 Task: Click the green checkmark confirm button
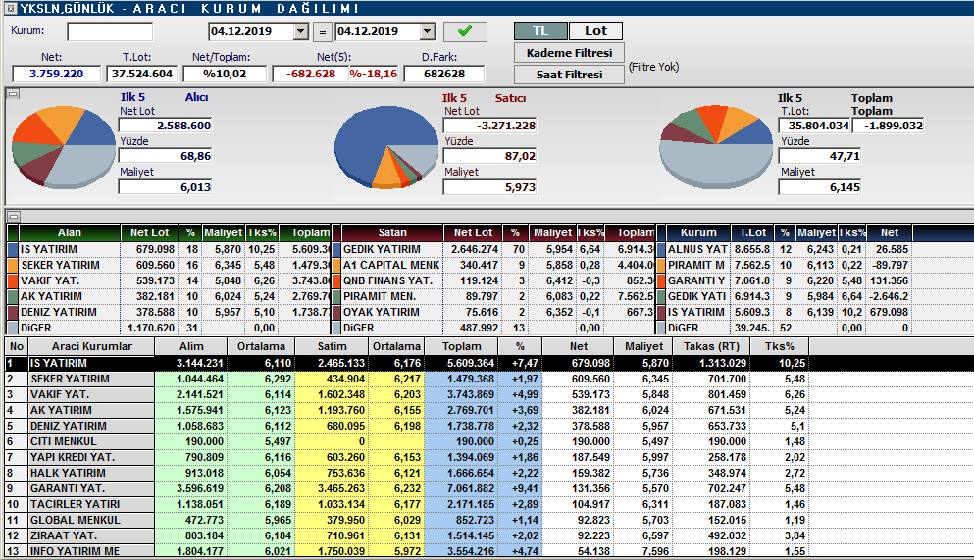(465, 31)
